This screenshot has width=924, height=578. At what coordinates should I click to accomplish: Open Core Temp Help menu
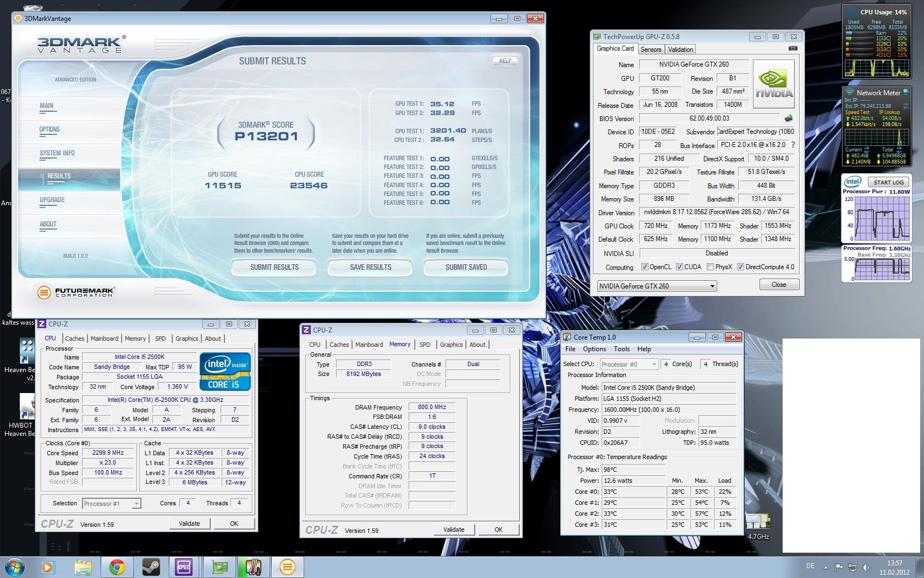[x=644, y=349]
